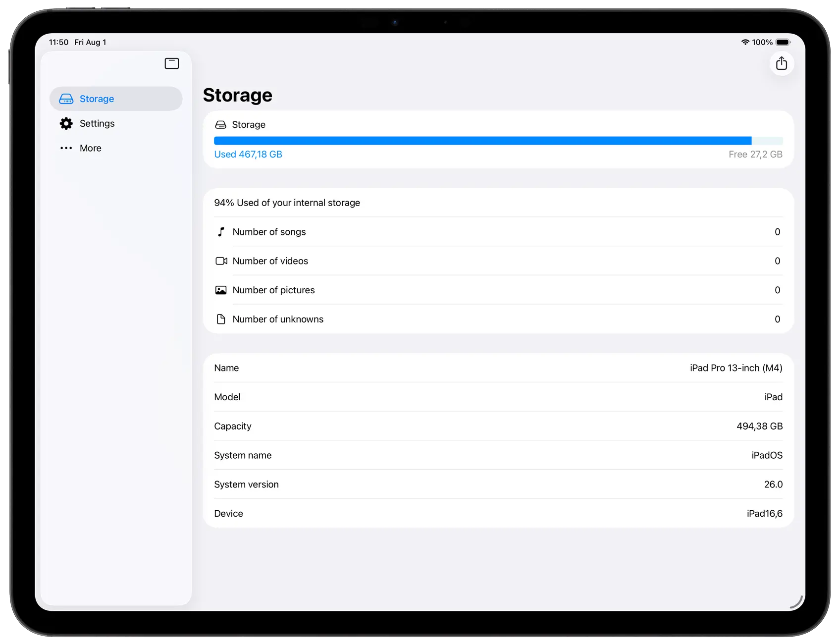Screen dimensions: 840x644
Task: Click the Storage card title label
Action: [x=249, y=125]
